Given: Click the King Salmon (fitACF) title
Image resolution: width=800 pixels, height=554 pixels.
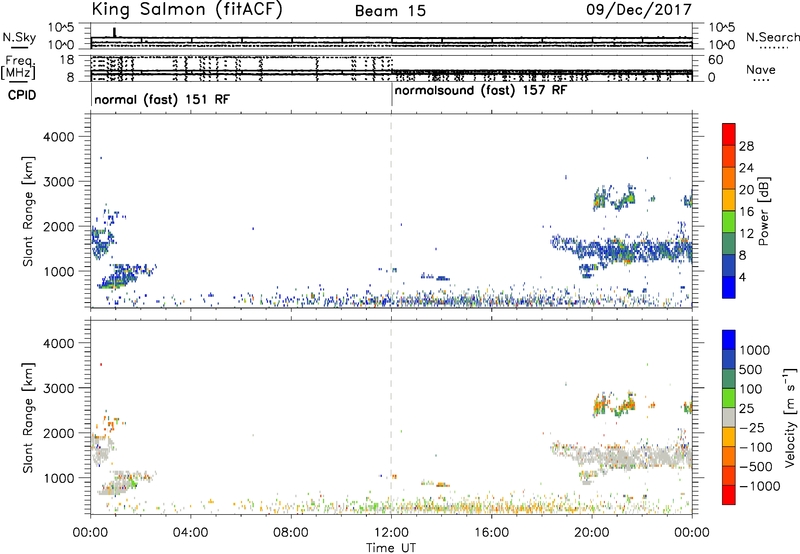Looking at the screenshot, I should point(187,9).
